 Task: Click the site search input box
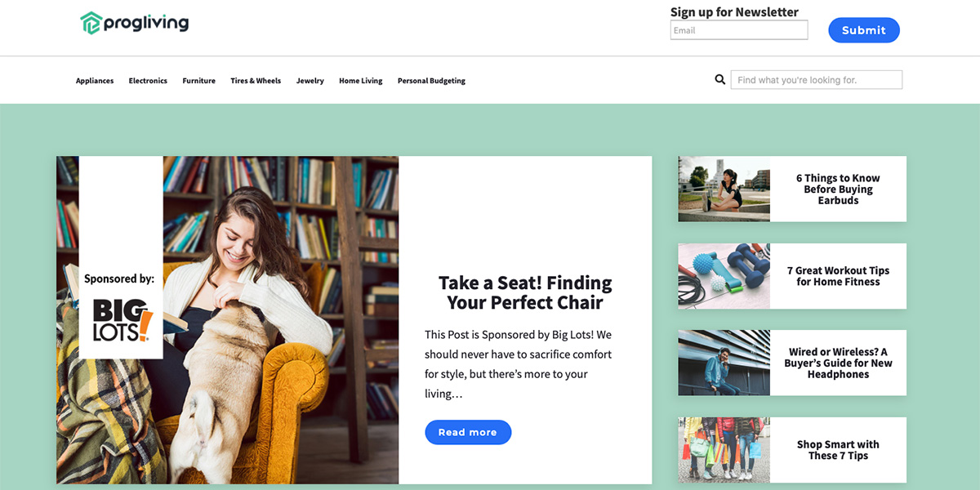pyautogui.click(x=817, y=80)
